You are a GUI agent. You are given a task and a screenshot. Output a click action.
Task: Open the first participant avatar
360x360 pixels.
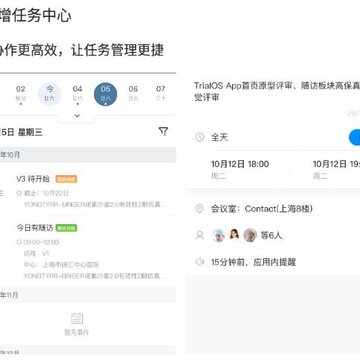pyautogui.click(x=219, y=235)
